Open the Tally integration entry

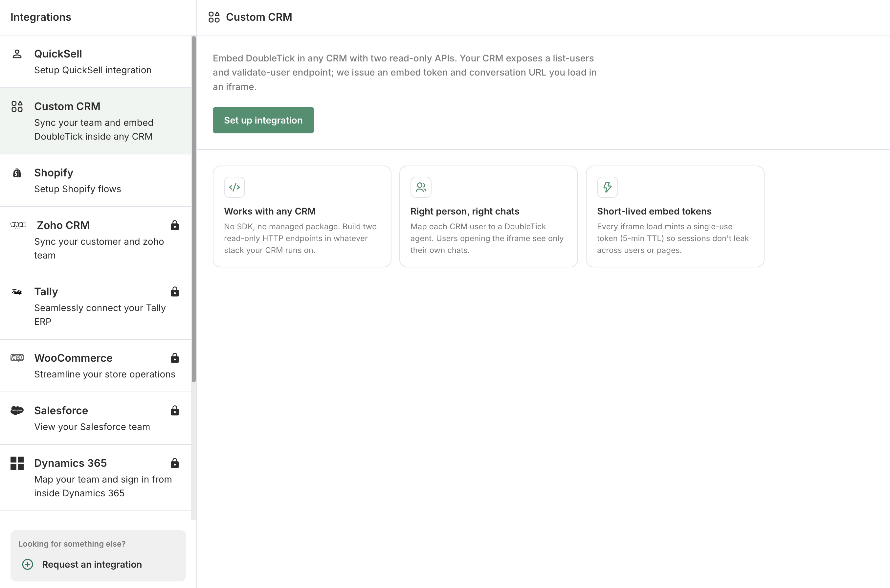click(96, 306)
